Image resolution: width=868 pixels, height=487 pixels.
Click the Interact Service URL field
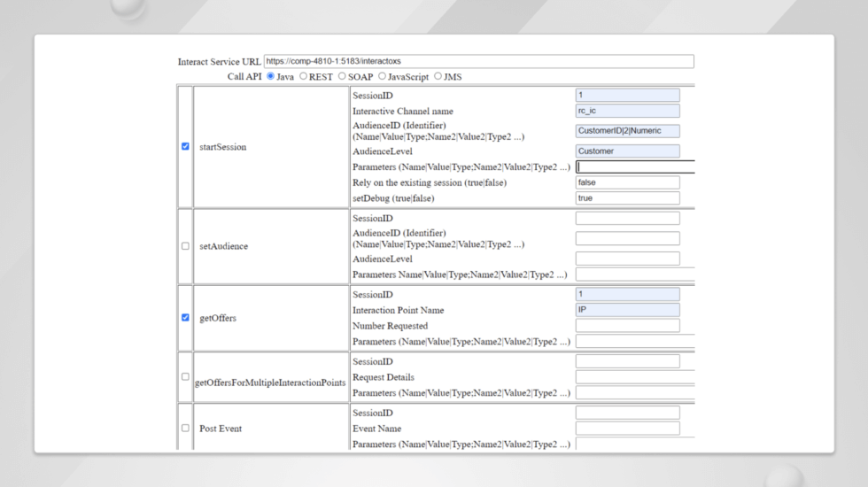pos(479,61)
